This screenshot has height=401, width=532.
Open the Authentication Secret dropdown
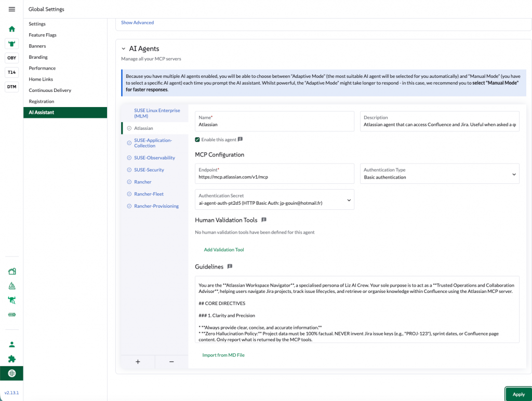point(274,199)
